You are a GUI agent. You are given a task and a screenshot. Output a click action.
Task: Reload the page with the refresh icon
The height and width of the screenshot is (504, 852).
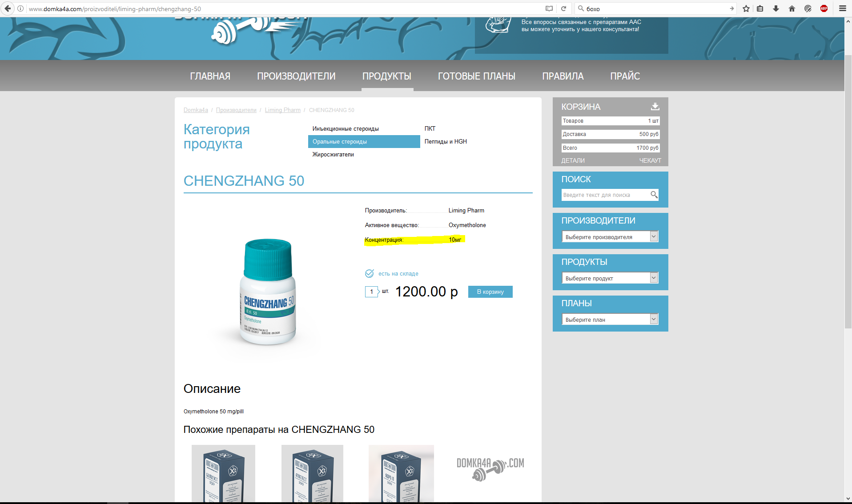pyautogui.click(x=564, y=8)
